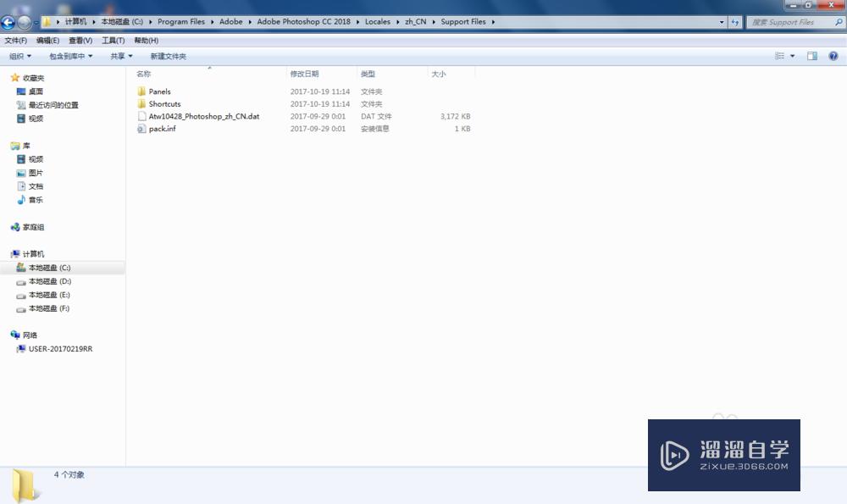Expand the arrow after Support Files in path
The width and height of the screenshot is (847, 504).
click(x=493, y=22)
